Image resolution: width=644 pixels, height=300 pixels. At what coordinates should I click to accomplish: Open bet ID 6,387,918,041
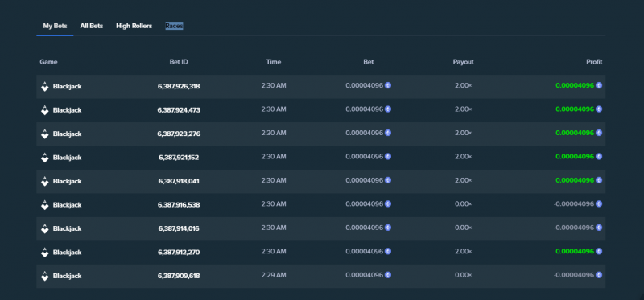179,182
